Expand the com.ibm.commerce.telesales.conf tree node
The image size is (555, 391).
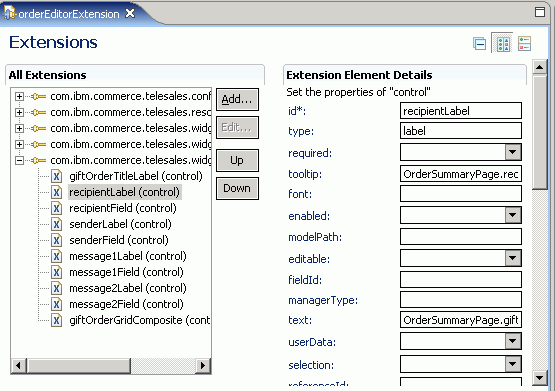tap(19, 96)
